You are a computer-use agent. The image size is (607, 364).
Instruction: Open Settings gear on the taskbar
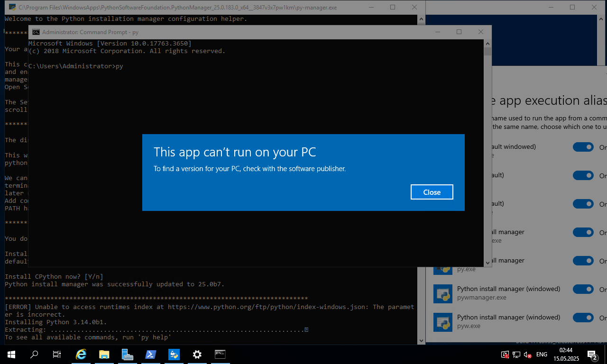tap(197, 354)
